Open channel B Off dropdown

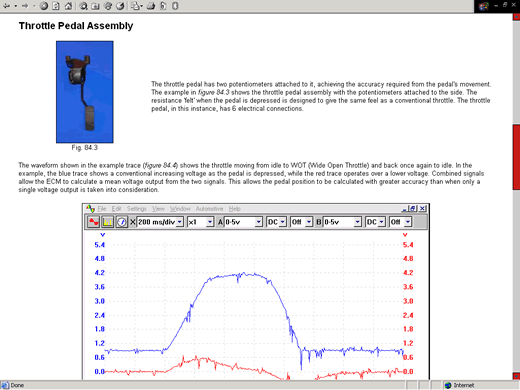point(408,222)
